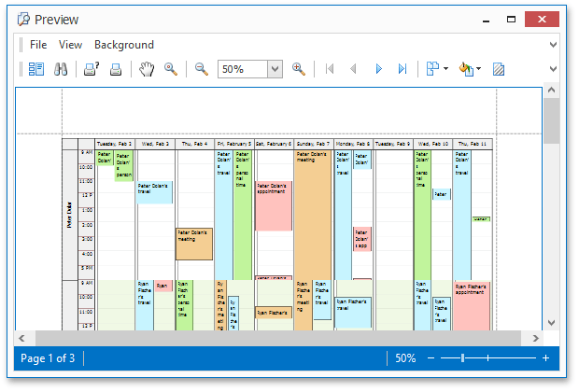
Task: Click the vertical scrollbar down arrow
Action: [x=551, y=323]
